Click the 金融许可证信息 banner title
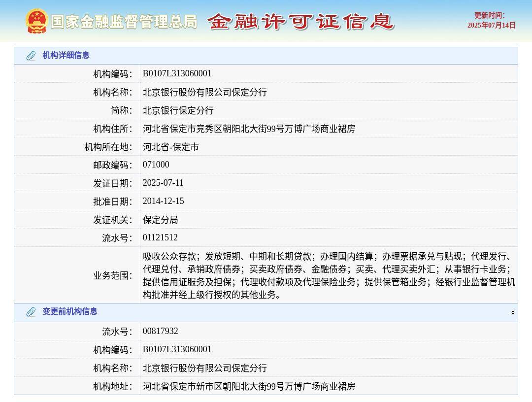 pyautogui.click(x=300, y=22)
